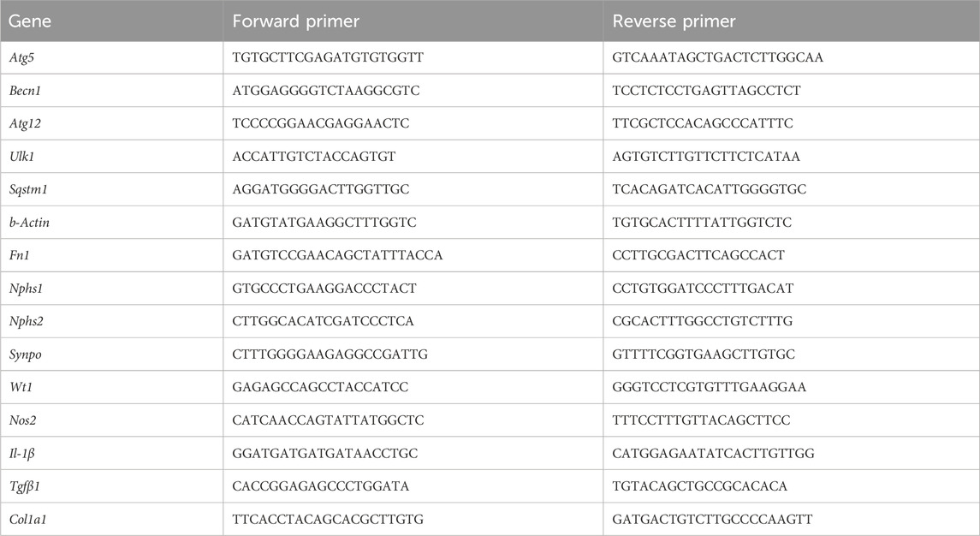Click the Col1a1 reverse primer sequence
Viewport: 980px width, 536px height.
point(703,520)
